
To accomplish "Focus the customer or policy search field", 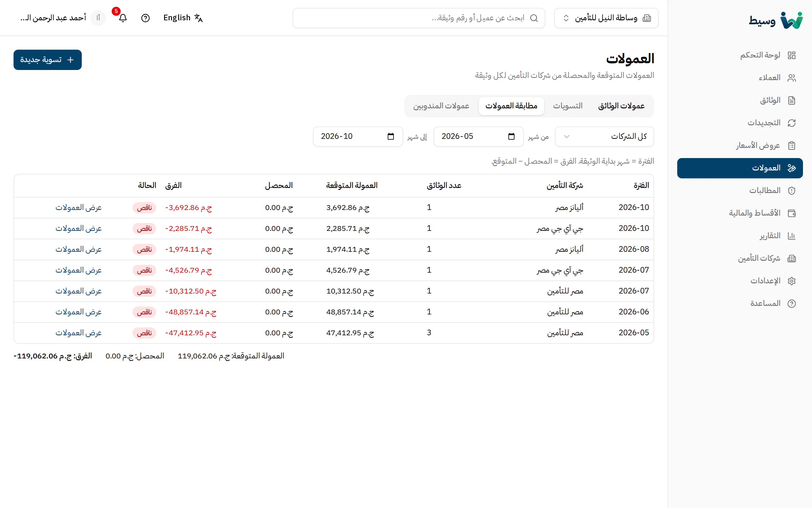I will coord(419,18).
